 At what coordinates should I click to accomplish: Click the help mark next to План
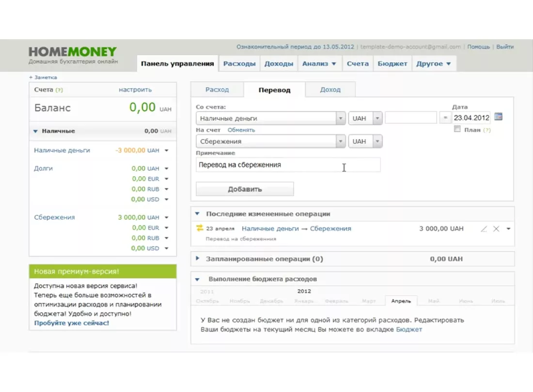487,130
